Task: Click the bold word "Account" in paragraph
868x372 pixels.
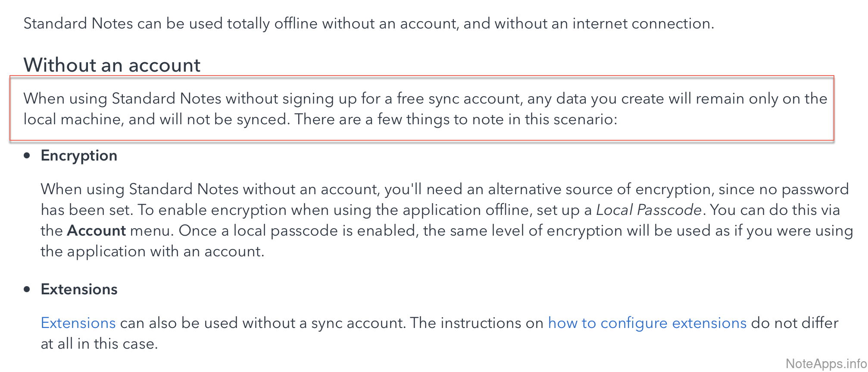Action: [x=97, y=231]
